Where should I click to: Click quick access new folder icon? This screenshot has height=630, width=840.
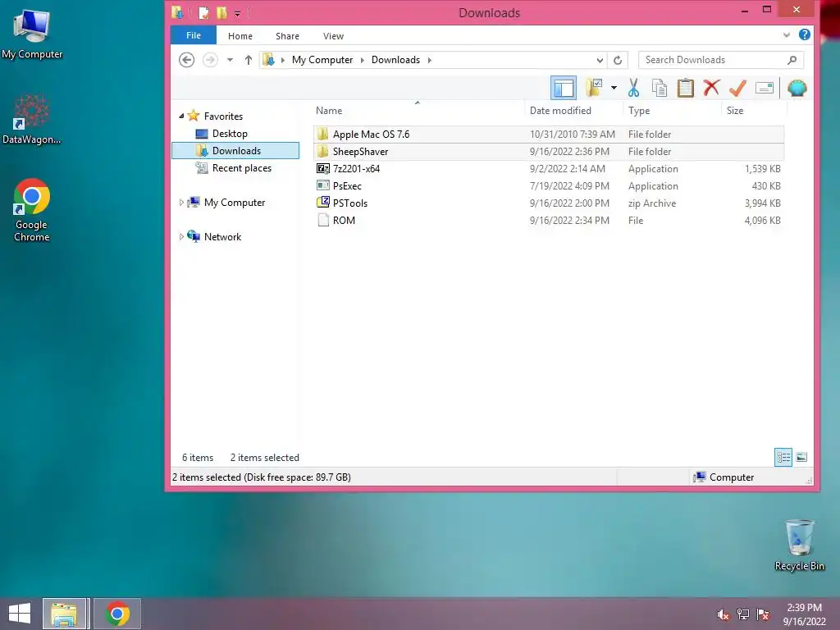(221, 12)
